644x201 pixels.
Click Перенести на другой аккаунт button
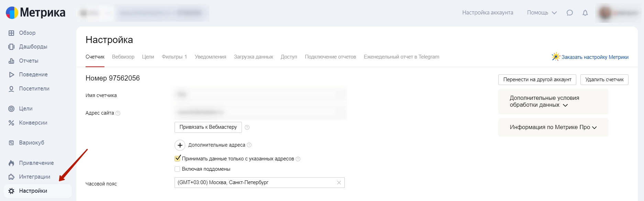pos(537,80)
